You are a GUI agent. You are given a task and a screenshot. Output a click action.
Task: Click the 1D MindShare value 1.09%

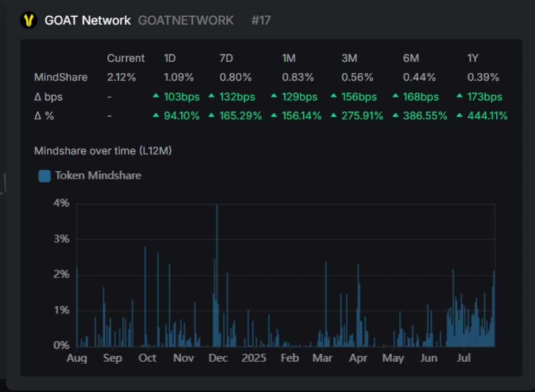click(179, 77)
